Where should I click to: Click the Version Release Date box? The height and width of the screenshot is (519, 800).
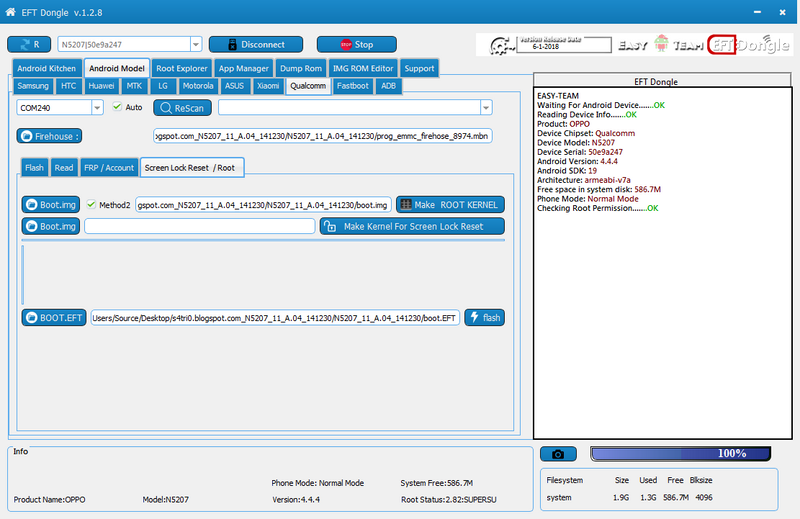[564, 44]
